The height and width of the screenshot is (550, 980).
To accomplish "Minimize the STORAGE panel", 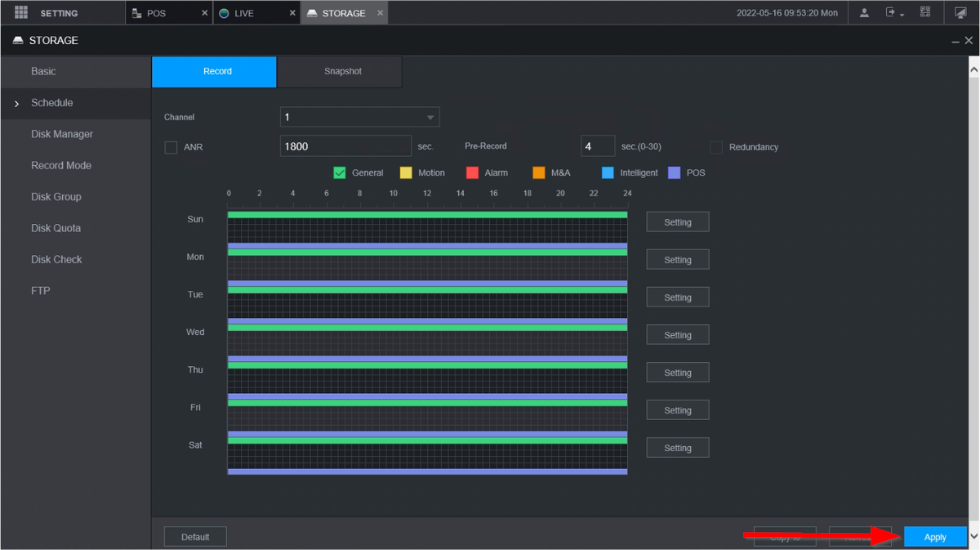I will coord(956,41).
